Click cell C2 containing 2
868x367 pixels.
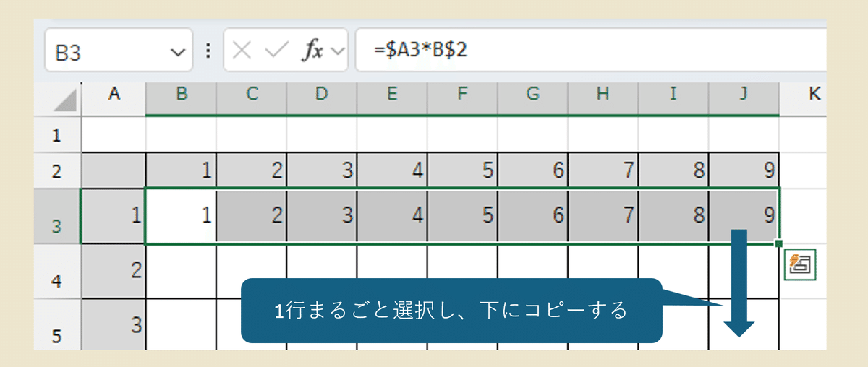pos(251,170)
